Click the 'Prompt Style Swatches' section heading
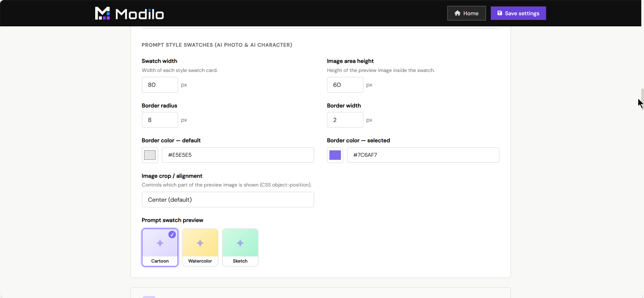This screenshot has height=298, width=644. point(217,45)
